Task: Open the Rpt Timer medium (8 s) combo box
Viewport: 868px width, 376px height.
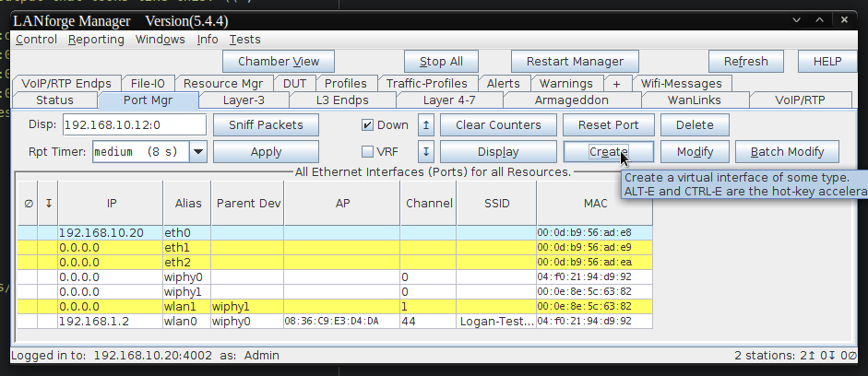Action: pyautogui.click(x=149, y=151)
